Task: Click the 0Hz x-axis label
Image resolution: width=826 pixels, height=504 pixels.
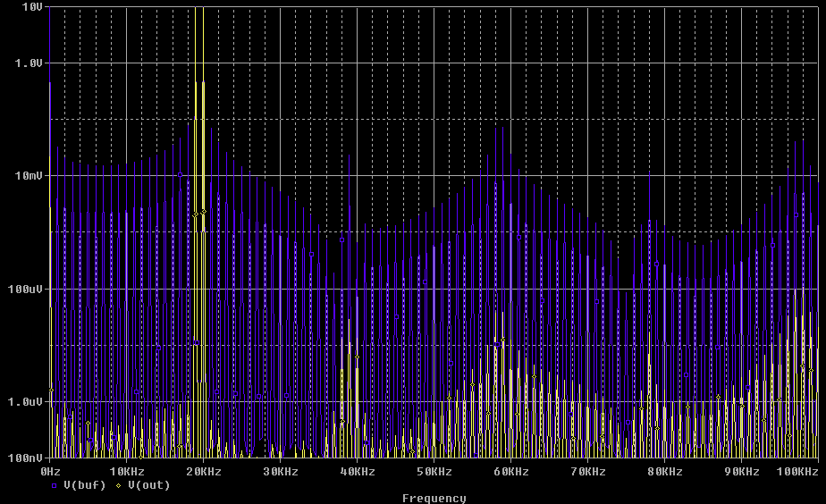Action: (x=51, y=471)
